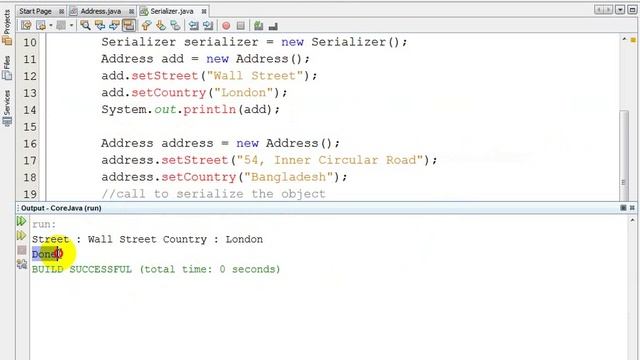Click the yellow warning mark in the error stripe
Image resolution: width=640 pixels, height=360 pixels.
coord(633,40)
